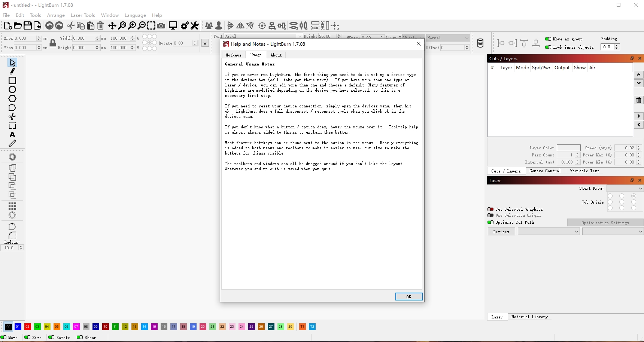Viewport: 644px width, 342px height.
Task: Click the Redo arrow icon
Action: (59, 25)
